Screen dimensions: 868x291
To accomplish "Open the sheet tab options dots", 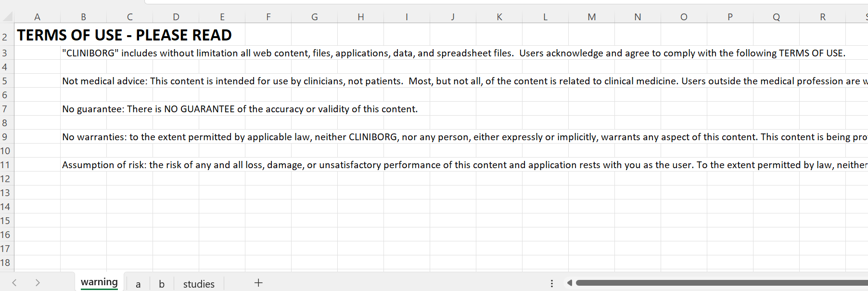I will [x=552, y=283].
